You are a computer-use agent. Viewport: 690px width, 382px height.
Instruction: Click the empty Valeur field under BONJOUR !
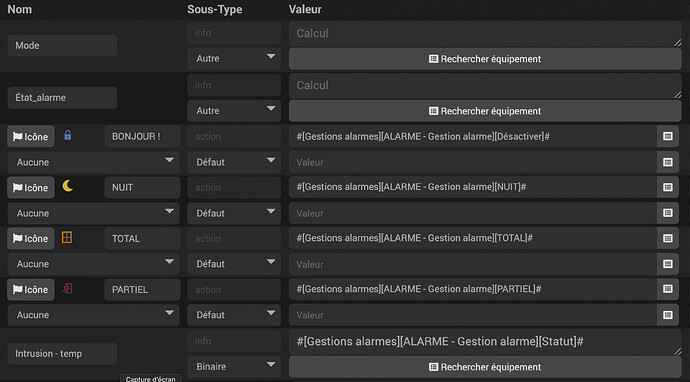click(x=473, y=162)
